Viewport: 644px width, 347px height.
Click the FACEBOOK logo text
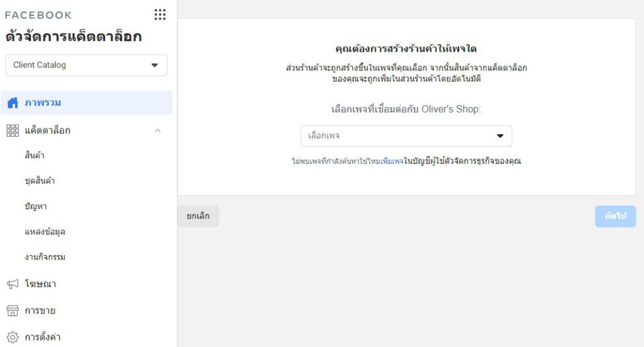coord(38,15)
